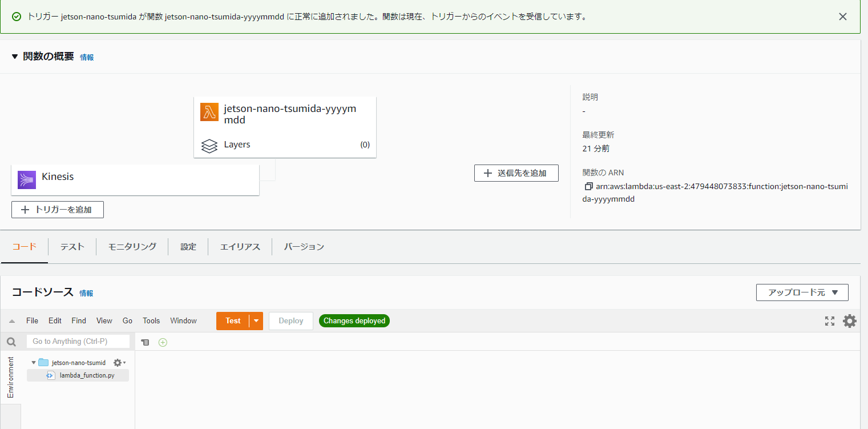
Task: Open the 情報 link beside 関数の概要
Action: [87, 57]
